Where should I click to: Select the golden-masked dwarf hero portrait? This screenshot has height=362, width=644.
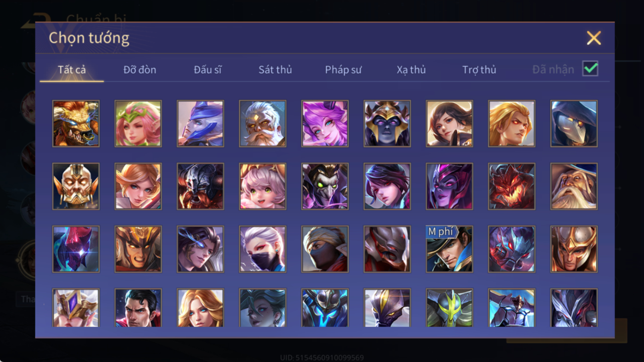[76, 186]
